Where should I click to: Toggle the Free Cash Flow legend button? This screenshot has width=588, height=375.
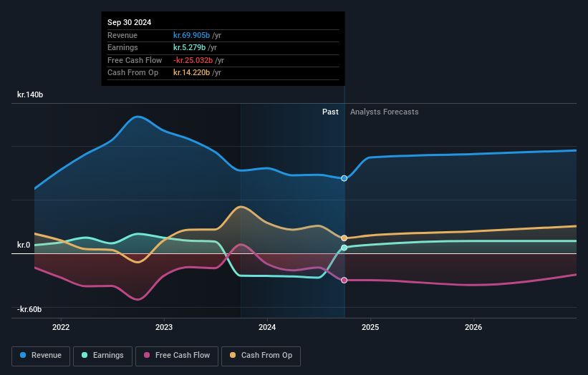coord(177,356)
